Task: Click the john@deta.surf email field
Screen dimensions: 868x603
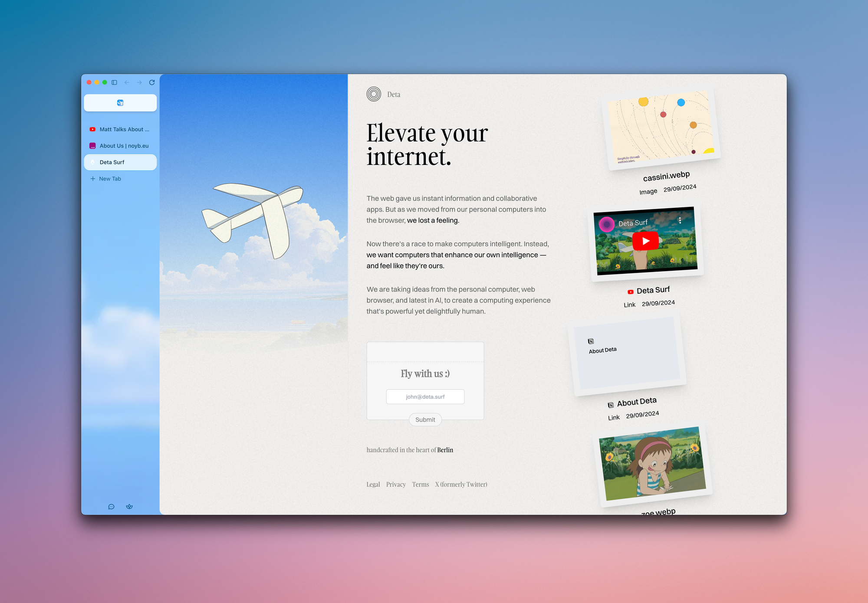Action: [425, 397]
